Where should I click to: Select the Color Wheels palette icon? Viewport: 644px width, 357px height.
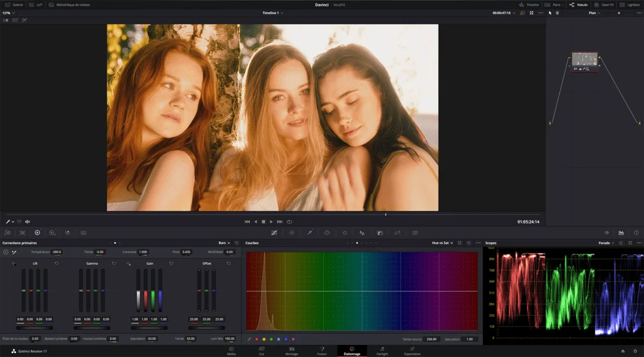37,233
